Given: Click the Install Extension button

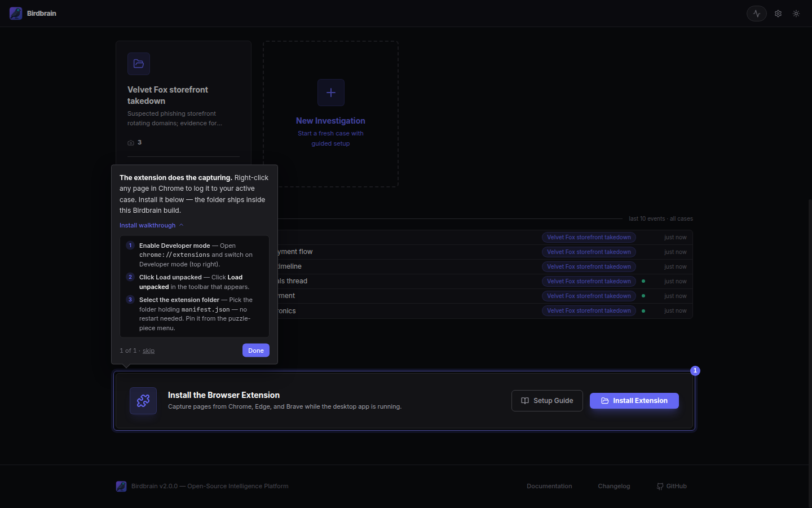Looking at the screenshot, I should pyautogui.click(x=634, y=401).
